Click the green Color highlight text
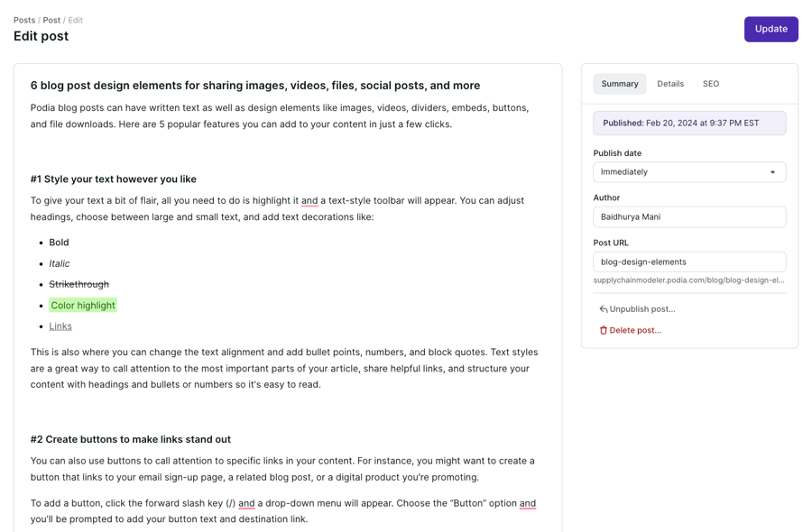812x532 pixels. [83, 306]
